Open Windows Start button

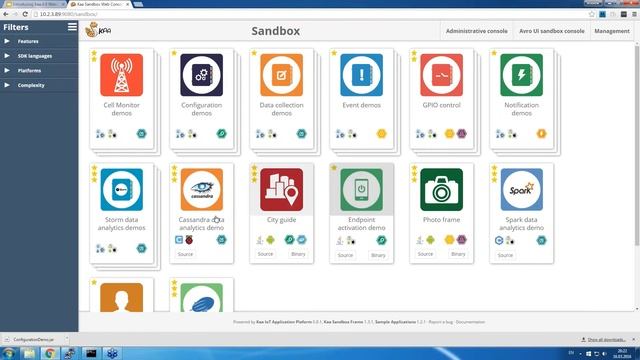pos(9,353)
